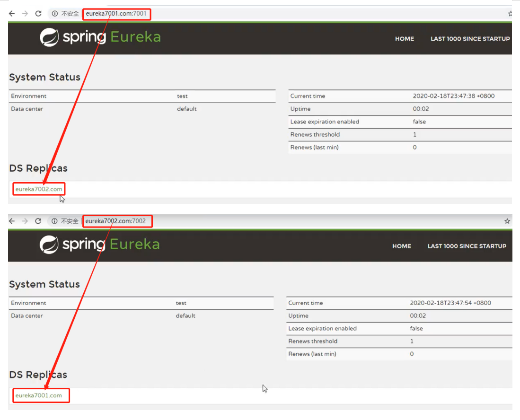
Task: Select the 2020-02-18T23:47:38 +0800 time value
Action: click(x=453, y=96)
